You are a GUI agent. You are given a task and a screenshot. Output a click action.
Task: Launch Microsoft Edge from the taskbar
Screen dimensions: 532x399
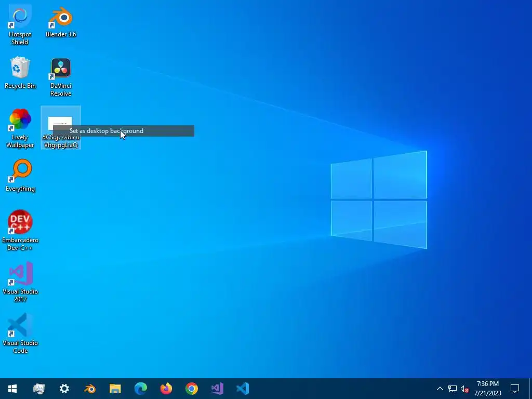141,389
